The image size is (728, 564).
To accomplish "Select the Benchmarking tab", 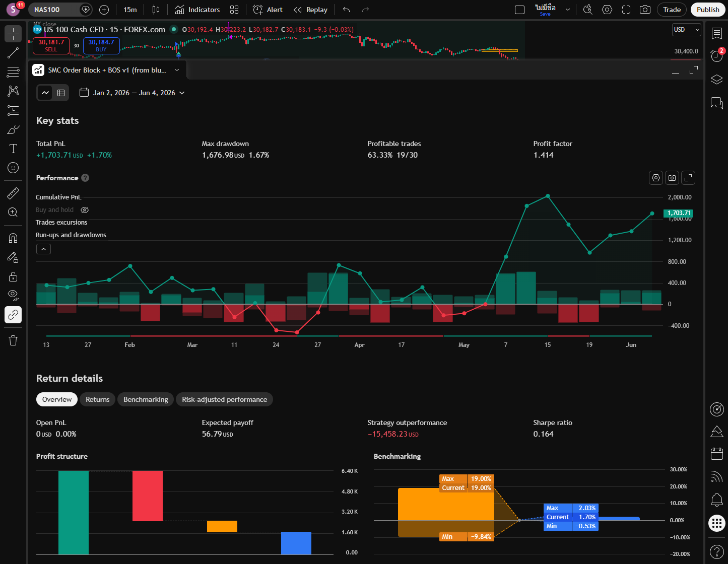I will [x=146, y=399].
